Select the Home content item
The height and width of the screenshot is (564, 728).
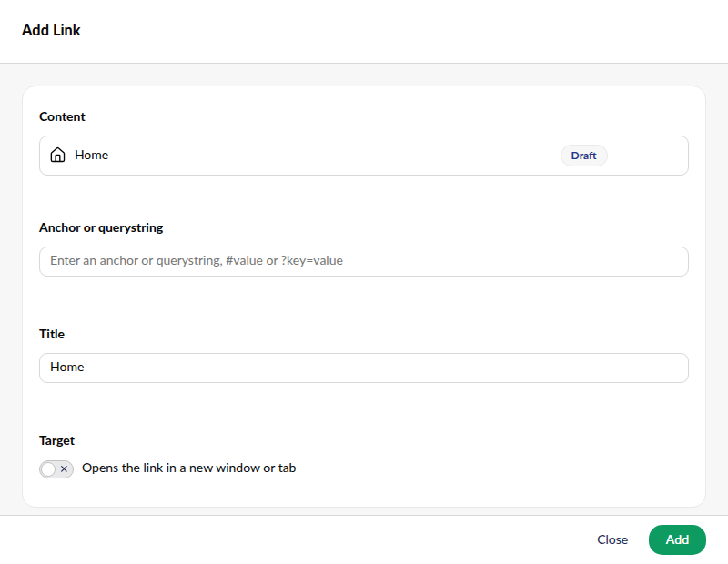[363, 156]
